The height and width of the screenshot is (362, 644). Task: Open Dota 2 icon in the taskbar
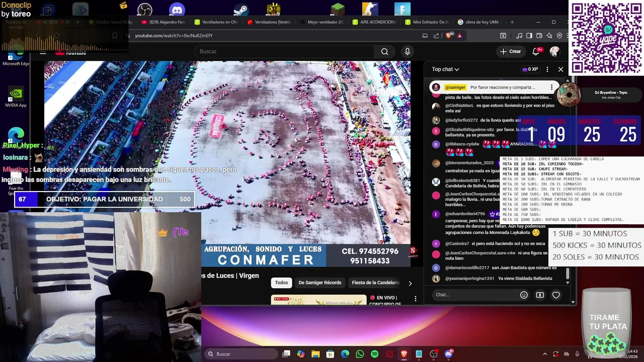point(389,354)
